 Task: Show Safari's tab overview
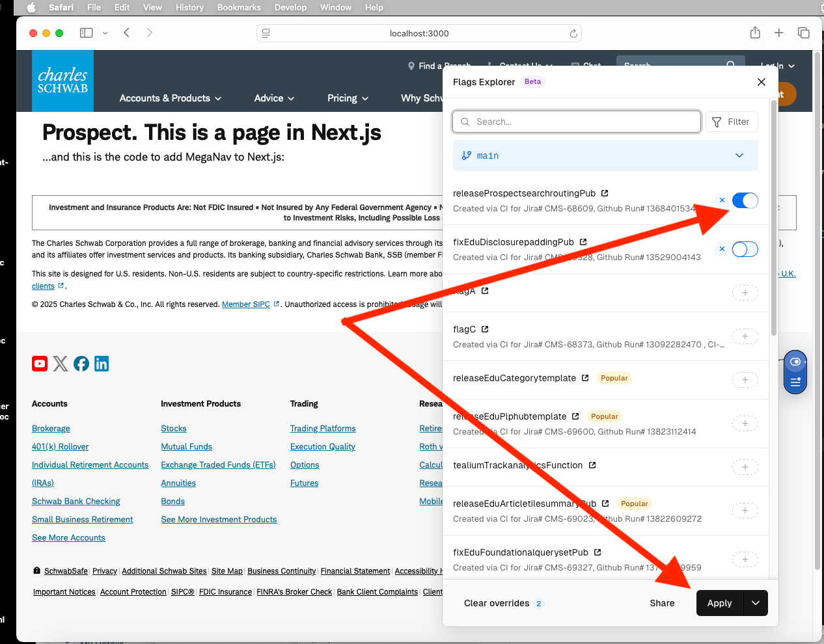pyautogui.click(x=804, y=33)
